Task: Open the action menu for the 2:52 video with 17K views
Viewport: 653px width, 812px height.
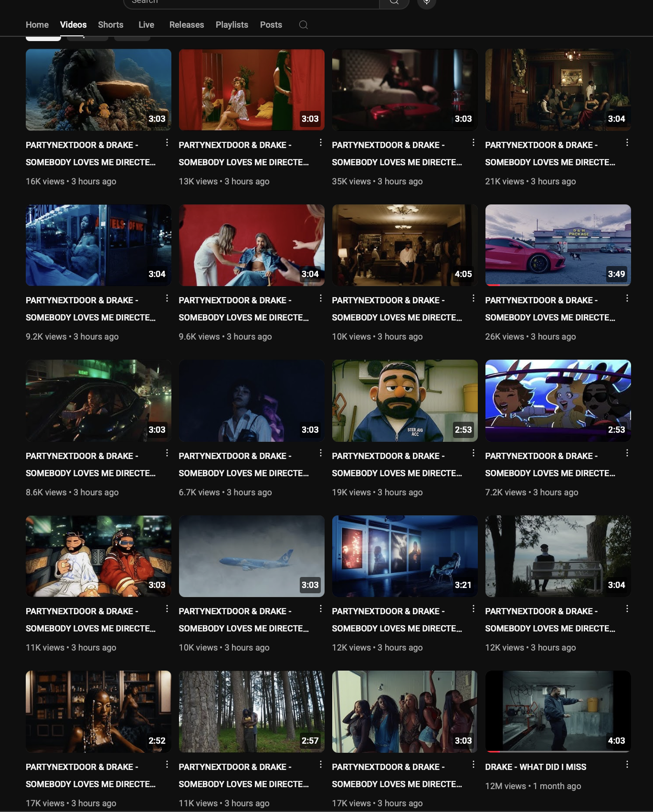Action: pyautogui.click(x=167, y=764)
